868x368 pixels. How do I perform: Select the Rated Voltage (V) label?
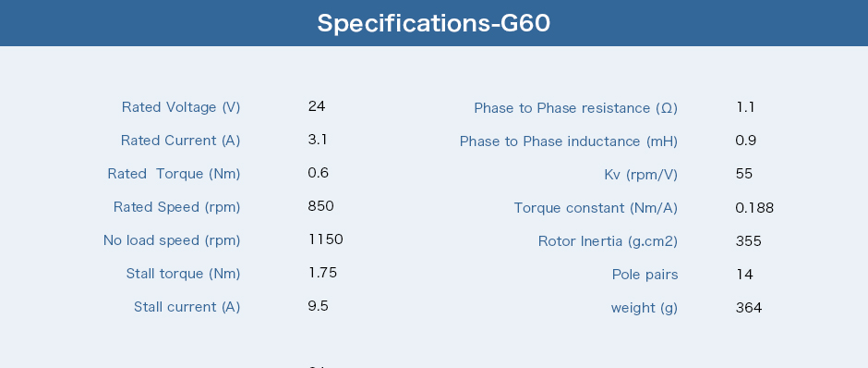(x=181, y=107)
